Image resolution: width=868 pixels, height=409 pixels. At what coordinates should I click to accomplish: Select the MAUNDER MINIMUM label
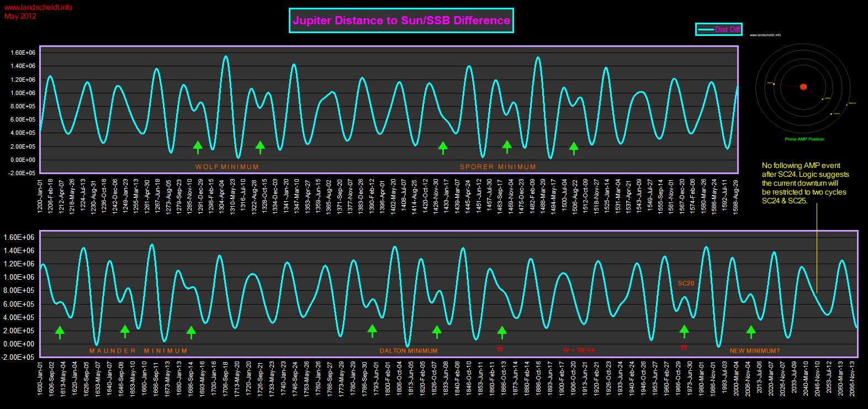(139, 351)
